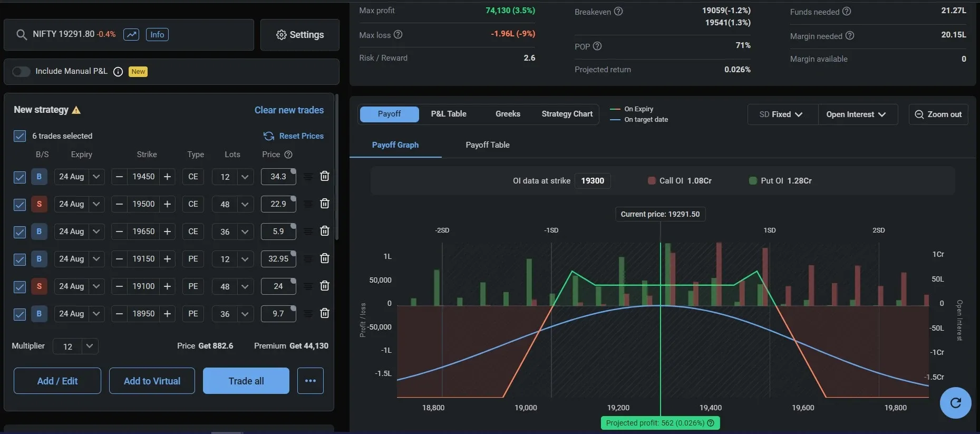Click the search magnifier icon beside NIFTY
Screen dimensions: 980x434
22,35
